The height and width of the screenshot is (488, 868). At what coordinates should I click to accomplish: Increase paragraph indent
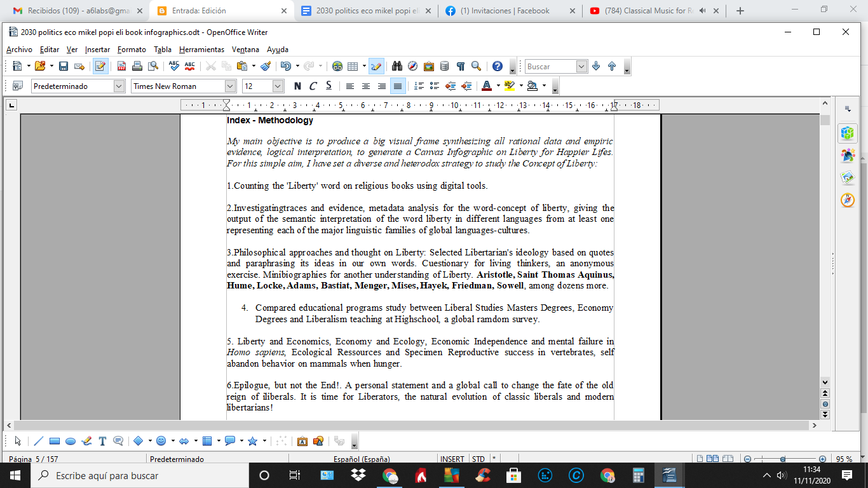[466, 86]
